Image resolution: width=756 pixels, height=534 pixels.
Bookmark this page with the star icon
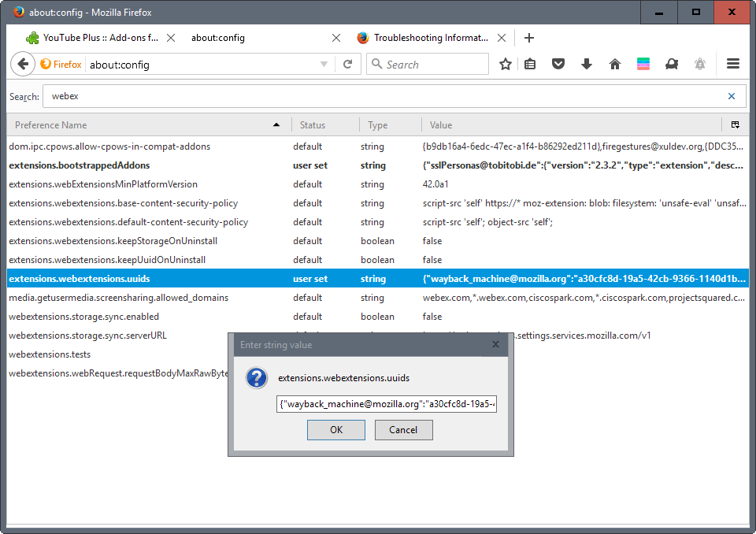[506, 64]
